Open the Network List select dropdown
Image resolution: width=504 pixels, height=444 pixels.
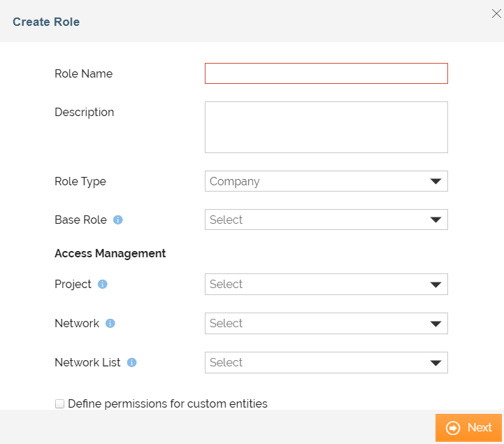click(x=326, y=363)
